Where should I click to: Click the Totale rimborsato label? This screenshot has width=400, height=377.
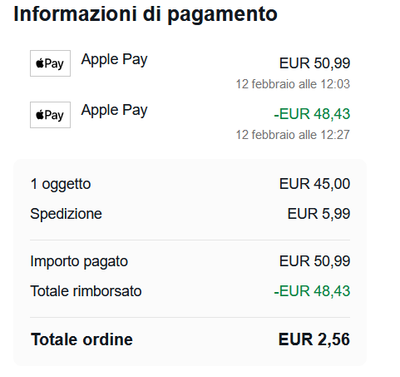[86, 291]
